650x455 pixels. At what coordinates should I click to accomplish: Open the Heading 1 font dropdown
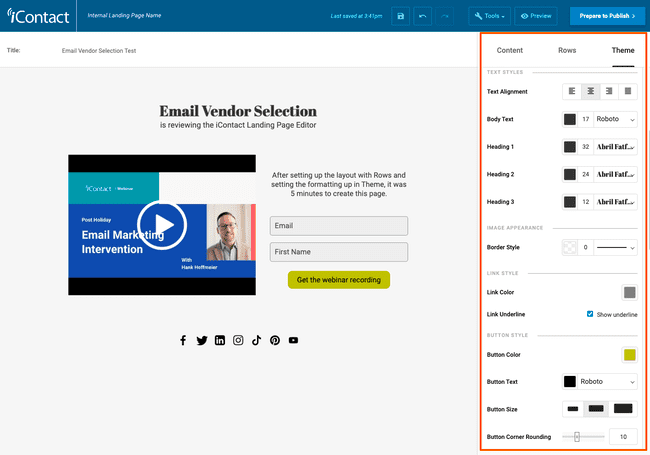[x=616, y=147]
